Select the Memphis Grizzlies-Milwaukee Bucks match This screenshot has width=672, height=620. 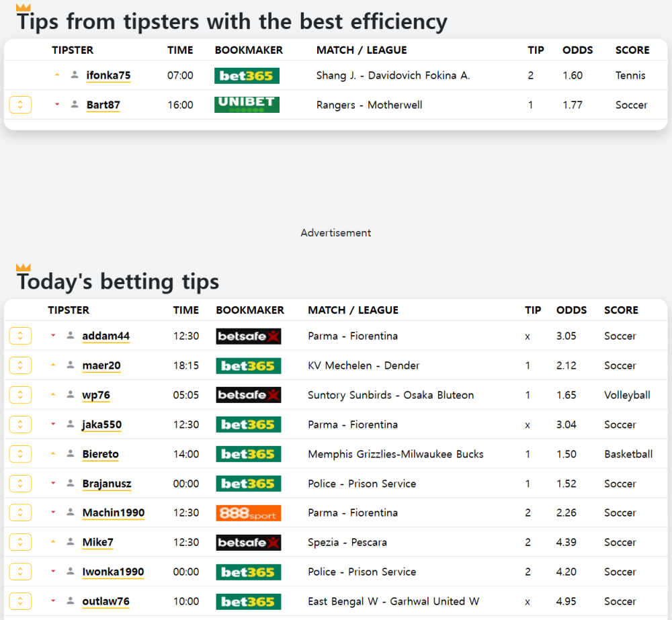[396, 454]
